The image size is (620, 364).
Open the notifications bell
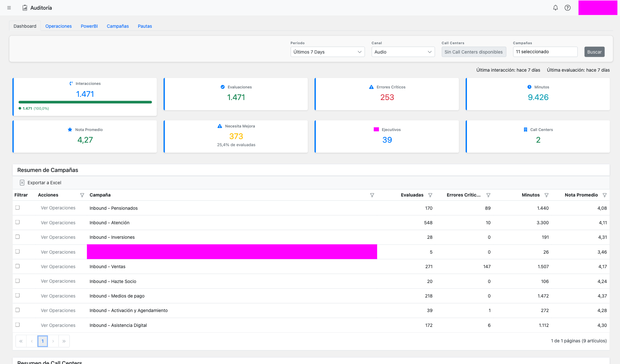point(555,7)
